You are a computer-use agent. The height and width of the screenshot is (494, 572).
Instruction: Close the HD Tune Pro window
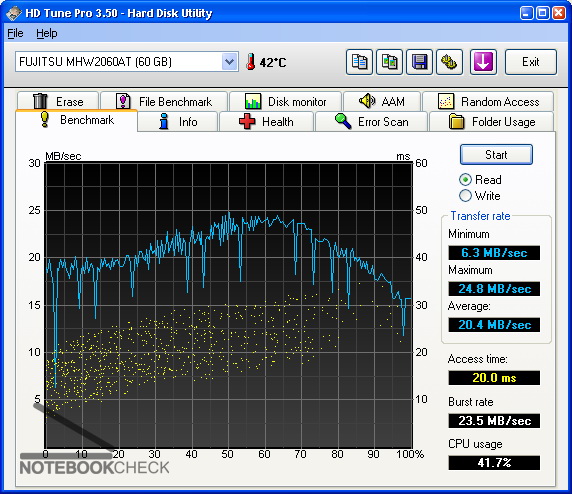(559, 13)
